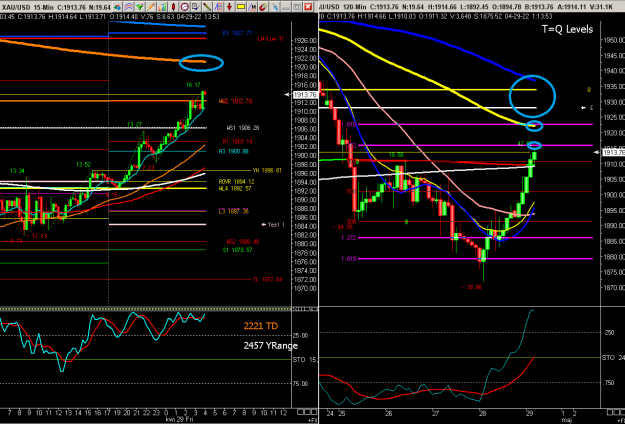The width and height of the screenshot is (625, 424).
Task: Click the R3 1927.71 level label
Action: click(238, 33)
